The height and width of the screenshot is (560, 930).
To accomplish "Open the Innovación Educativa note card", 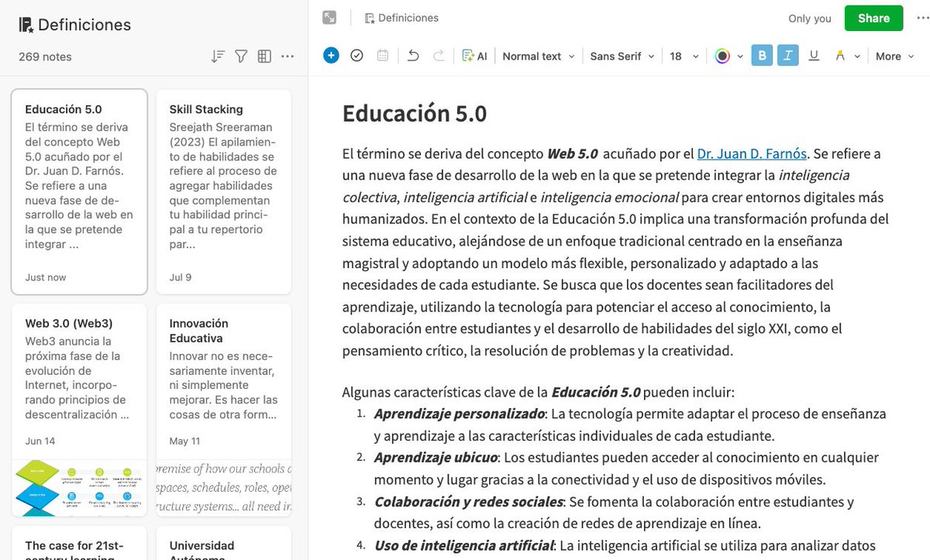I will click(223, 410).
